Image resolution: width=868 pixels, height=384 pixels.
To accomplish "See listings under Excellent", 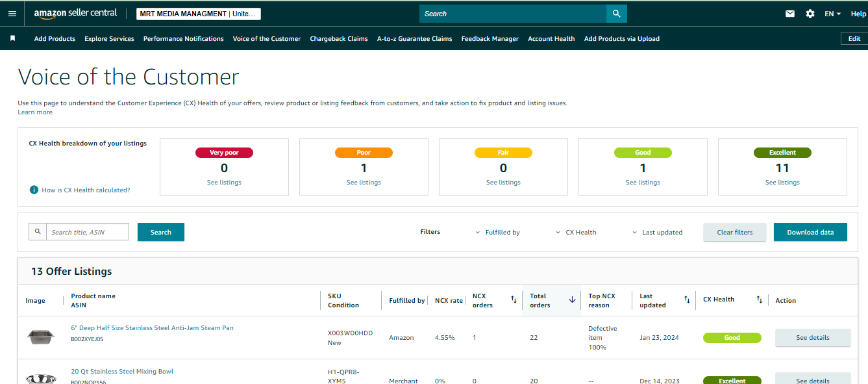I will pos(782,183).
